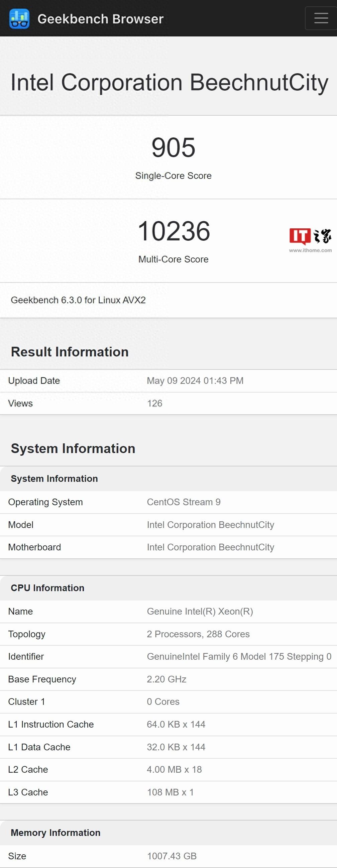Click the views count 126

point(154,403)
